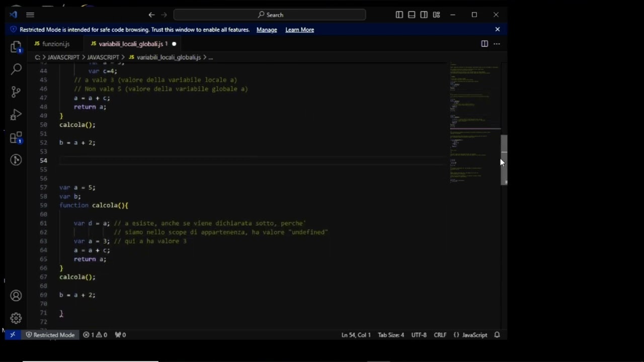
Task: Click line number 59 in gutter
Action: point(43,205)
